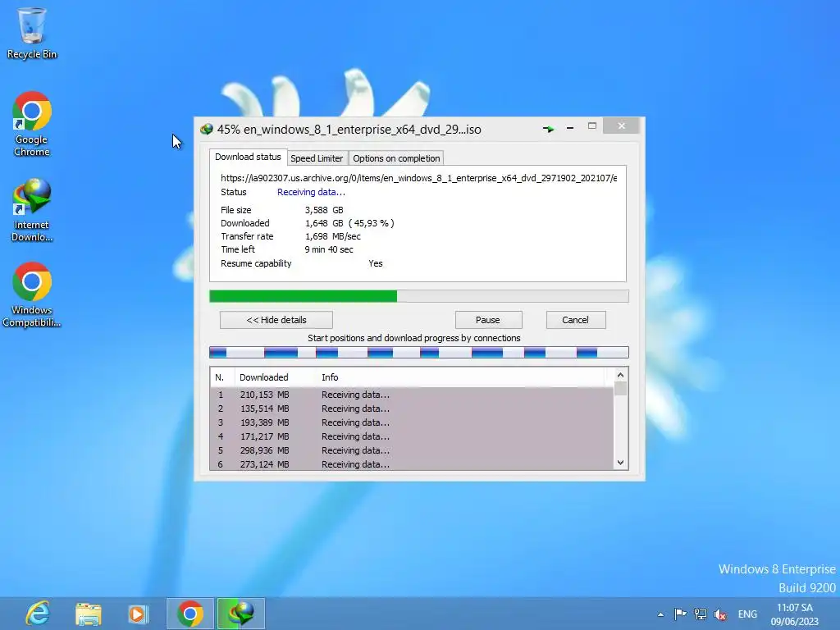
Task: Open the Action Center flag icon
Action: (x=680, y=614)
